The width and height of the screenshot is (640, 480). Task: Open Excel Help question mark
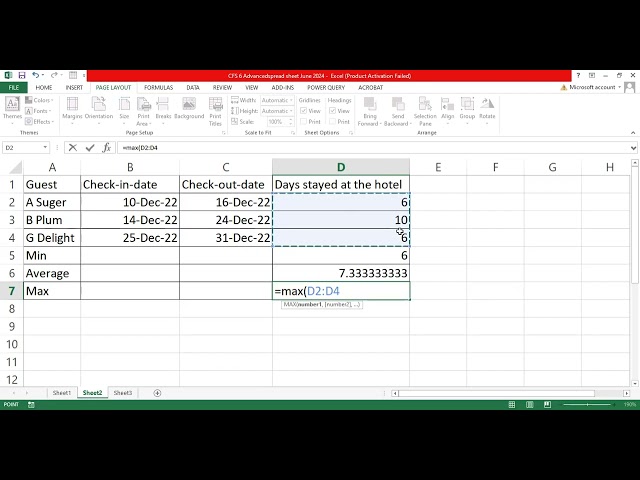[x=578, y=76]
